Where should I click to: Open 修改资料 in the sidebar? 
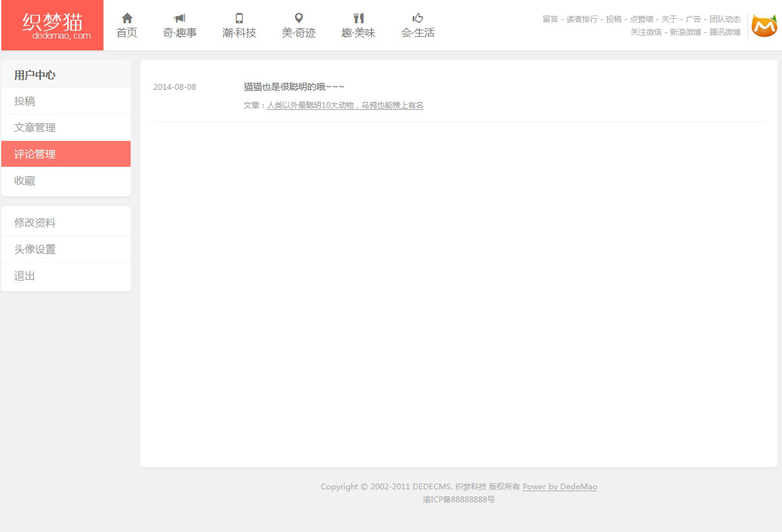tap(35, 223)
